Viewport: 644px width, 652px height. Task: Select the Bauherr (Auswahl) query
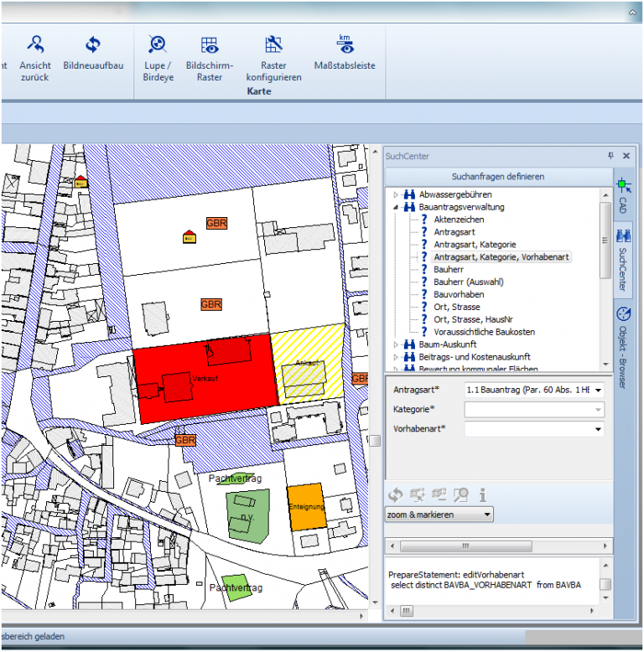[x=470, y=282]
